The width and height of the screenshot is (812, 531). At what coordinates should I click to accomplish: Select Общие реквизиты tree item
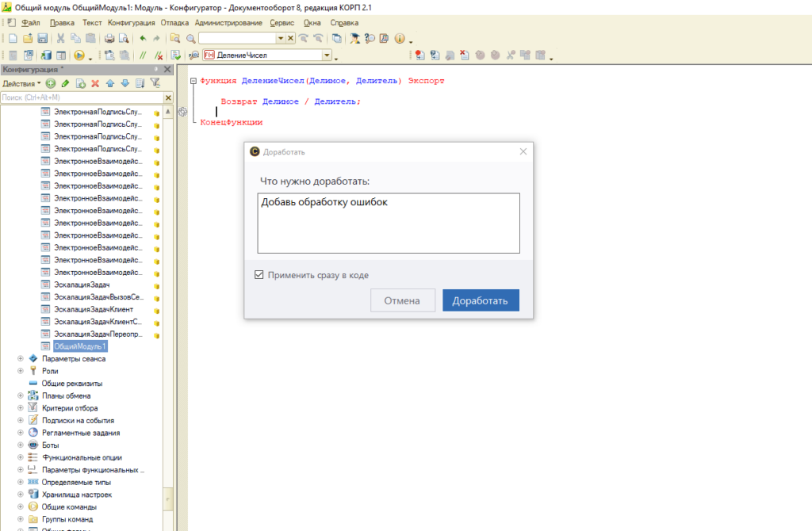pos(72,384)
